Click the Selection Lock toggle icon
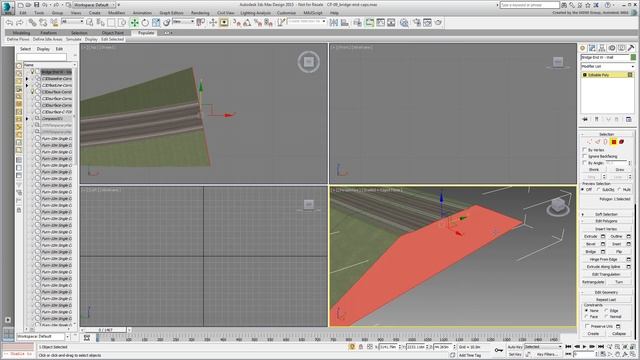This screenshot has width=640, height=360. [361, 347]
